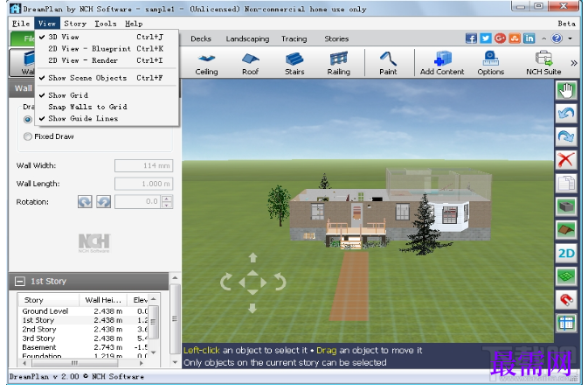Copy the selected object
Screen dimensions: 588x391
click(x=566, y=184)
